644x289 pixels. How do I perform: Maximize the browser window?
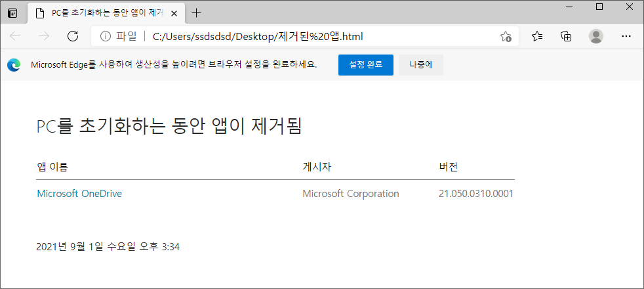[599, 7]
